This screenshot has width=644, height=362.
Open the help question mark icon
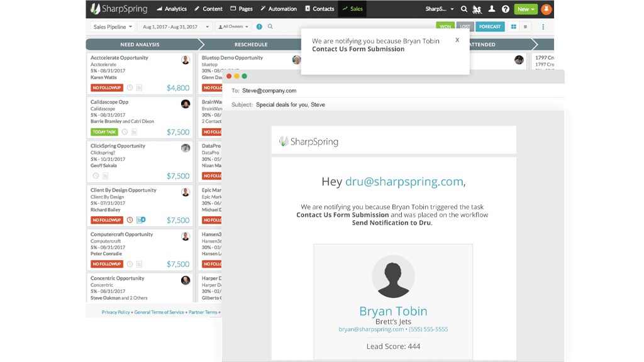pos(506,9)
